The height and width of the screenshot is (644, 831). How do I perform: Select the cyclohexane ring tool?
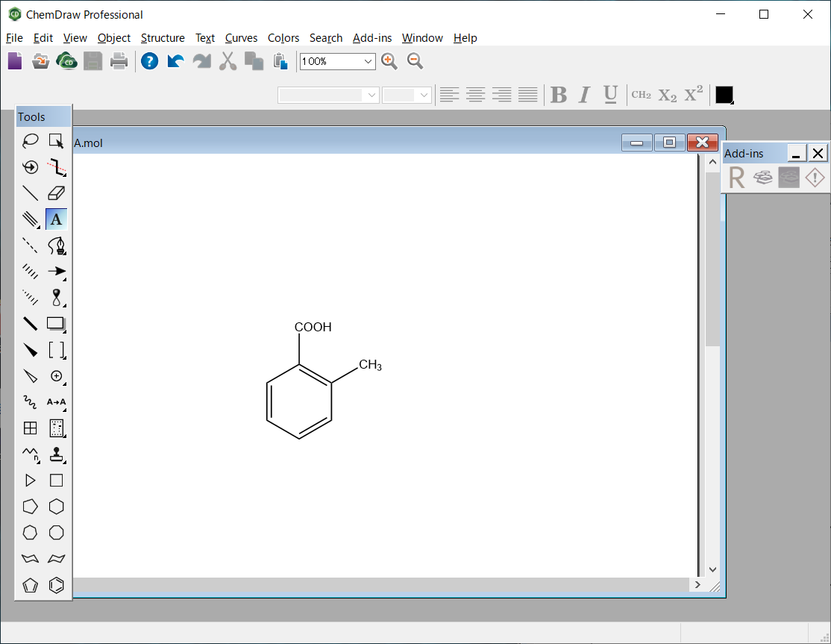(x=56, y=506)
